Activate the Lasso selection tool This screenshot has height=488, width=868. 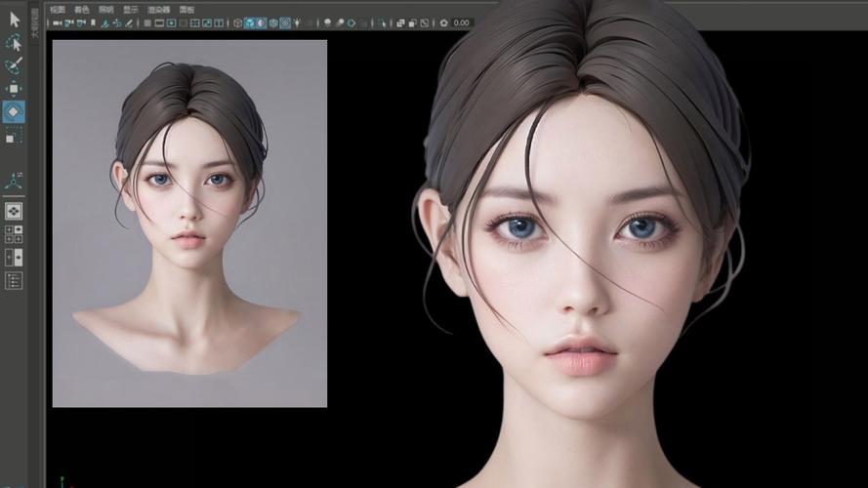(14, 42)
